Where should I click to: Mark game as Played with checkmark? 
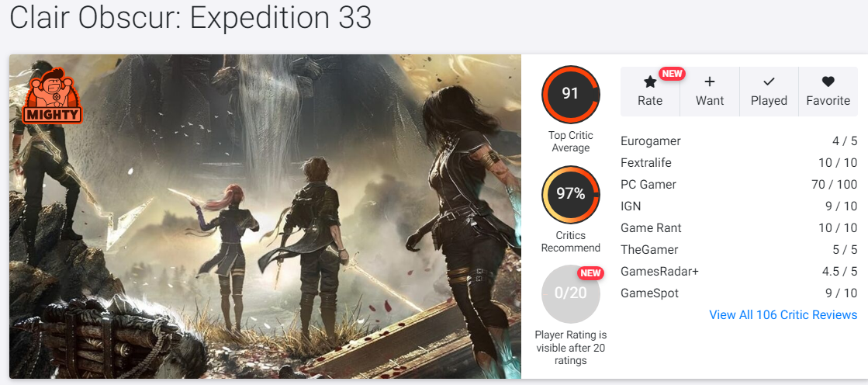(769, 82)
